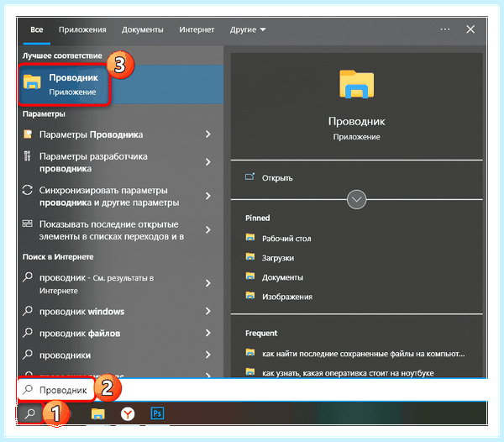Open pinned folder Загрузки
The height and width of the screenshot is (442, 504).
278,258
